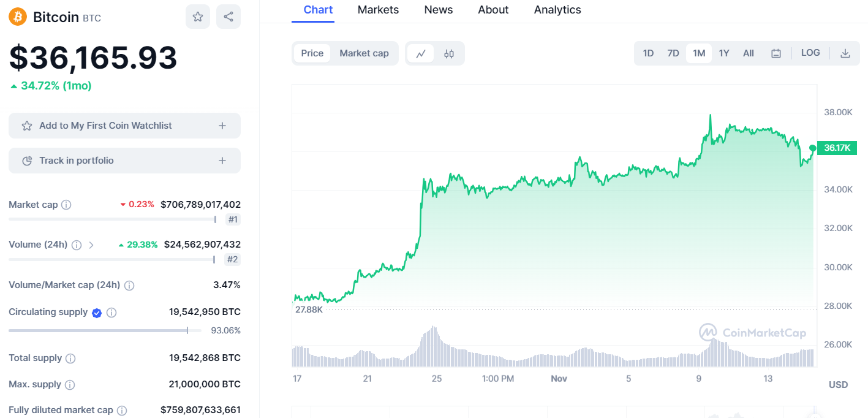Click the market cap progress bar
This screenshot has width=868, height=418.
pos(113,219)
